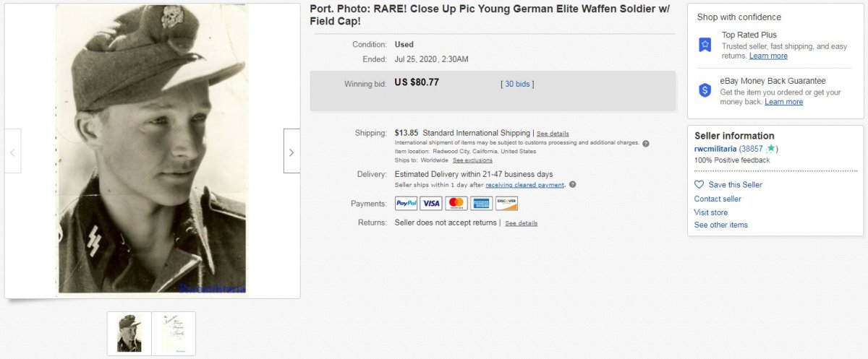Click the VISA card icon

click(x=431, y=203)
